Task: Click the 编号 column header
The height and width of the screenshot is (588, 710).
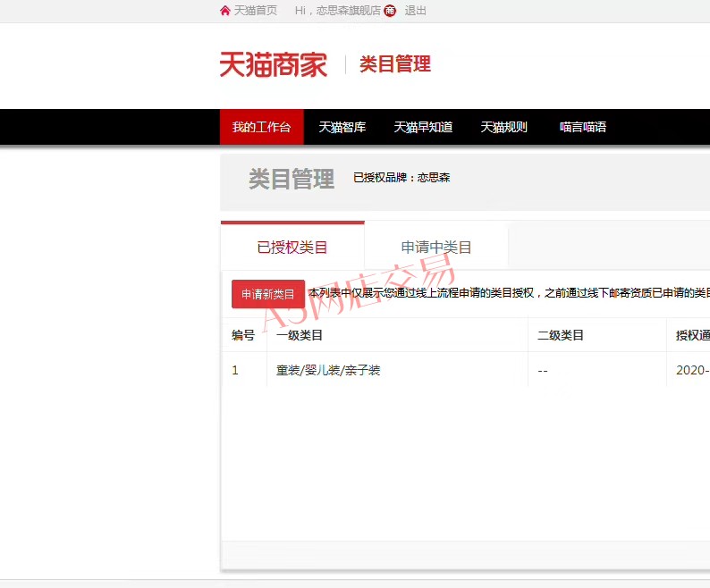Action: point(243,335)
